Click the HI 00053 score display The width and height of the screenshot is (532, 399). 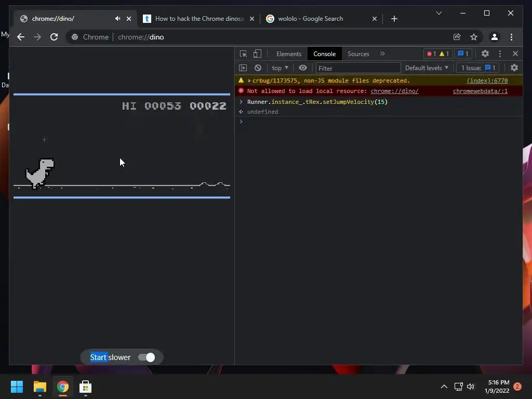[x=152, y=106]
